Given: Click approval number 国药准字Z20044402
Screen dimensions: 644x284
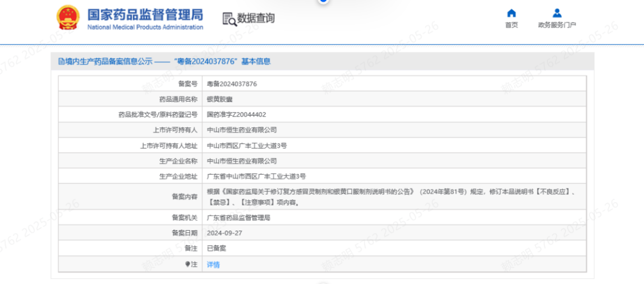Looking at the screenshot, I should pos(236,114).
